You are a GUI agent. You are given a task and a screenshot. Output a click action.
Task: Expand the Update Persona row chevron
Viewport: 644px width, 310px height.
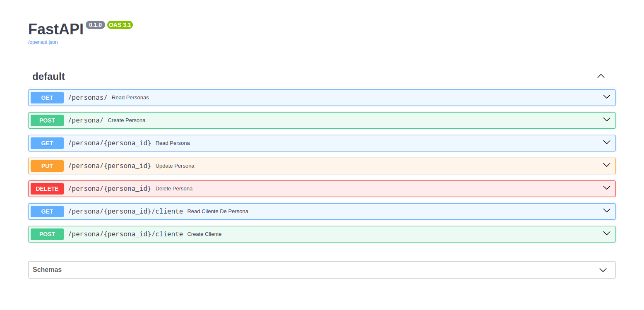[x=607, y=165]
